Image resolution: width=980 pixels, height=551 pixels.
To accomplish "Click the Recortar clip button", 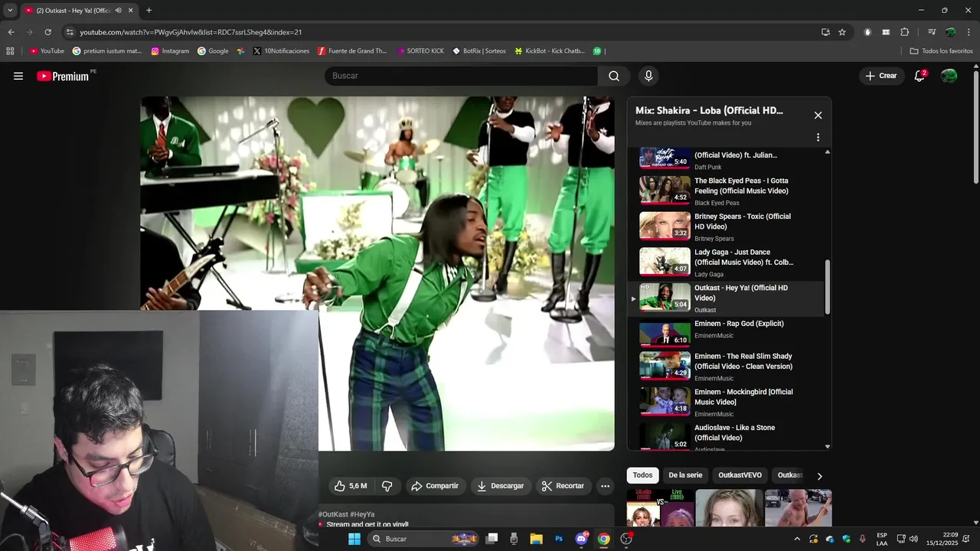I will pos(563,486).
